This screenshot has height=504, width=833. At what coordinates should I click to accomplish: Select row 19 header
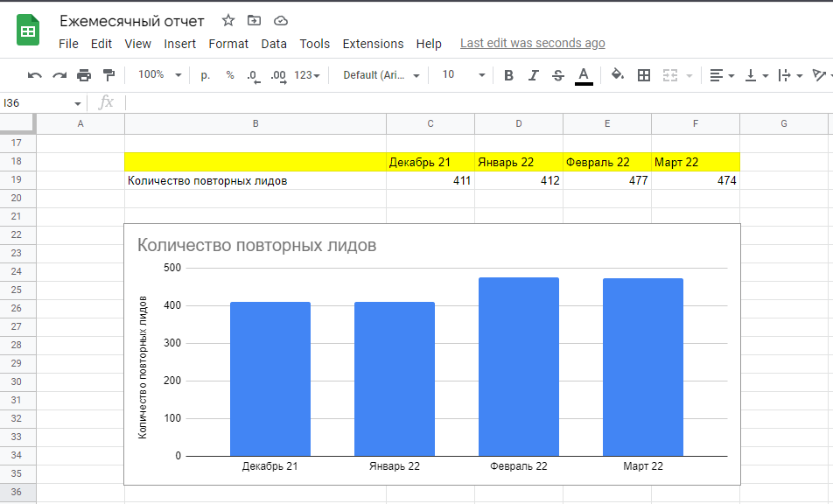click(x=17, y=179)
